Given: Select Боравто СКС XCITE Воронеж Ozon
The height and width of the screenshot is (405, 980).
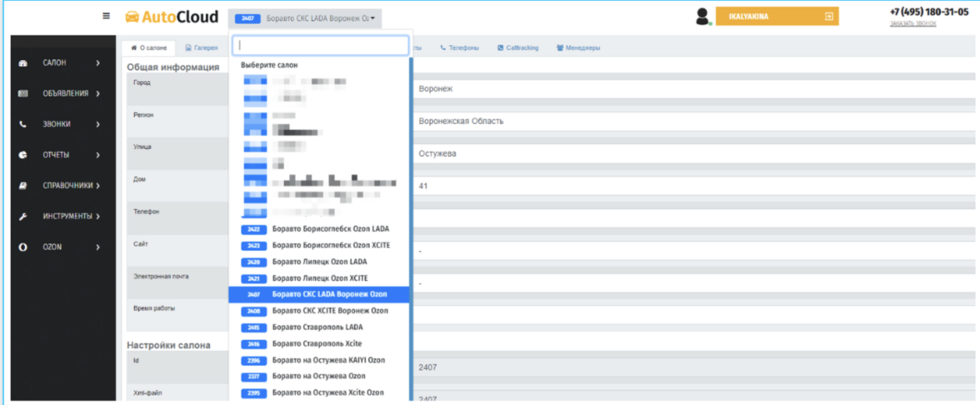Looking at the screenshot, I should [x=318, y=311].
